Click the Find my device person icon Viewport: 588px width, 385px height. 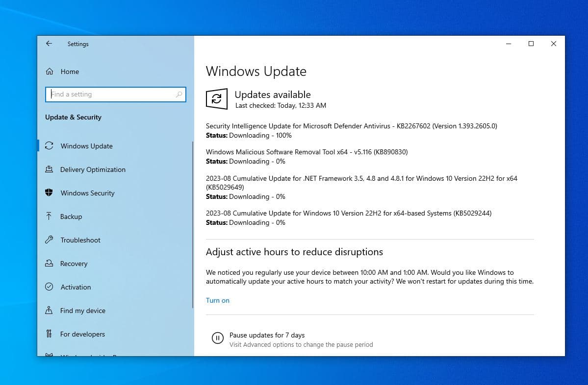(x=49, y=310)
